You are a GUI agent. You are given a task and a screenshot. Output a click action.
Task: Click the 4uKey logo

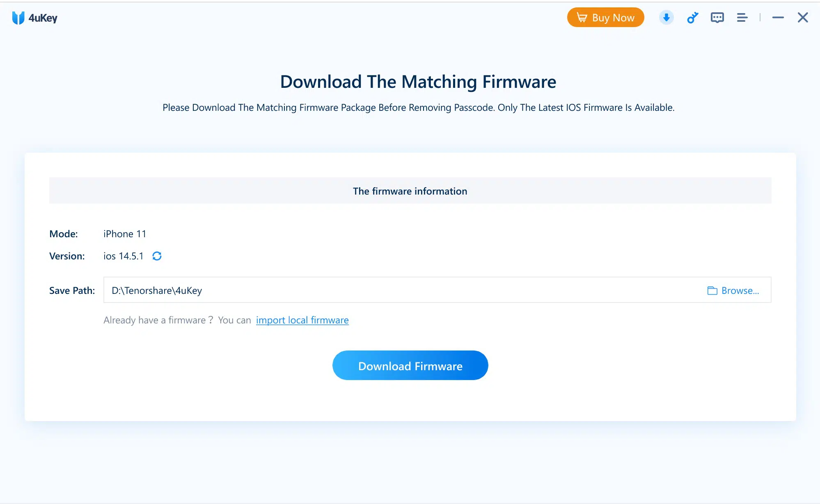click(x=35, y=18)
